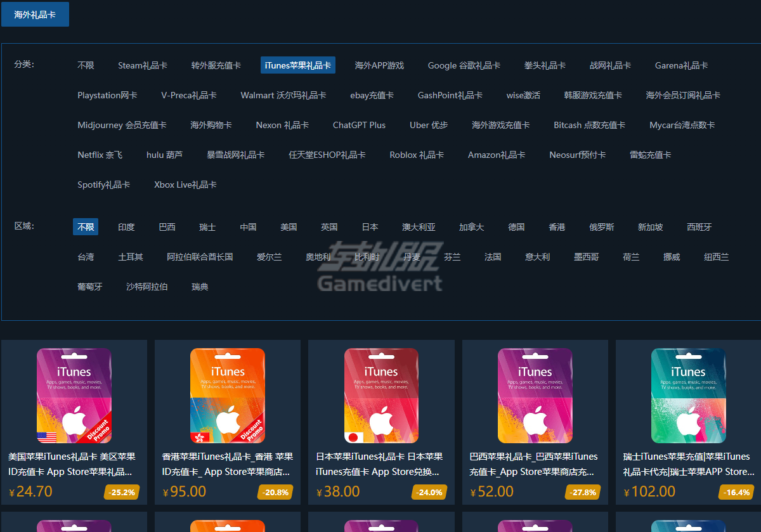Screen dimensions: 761x532
Task: Open 瑞士iTunes苹果充值 product title
Action: 689,464
